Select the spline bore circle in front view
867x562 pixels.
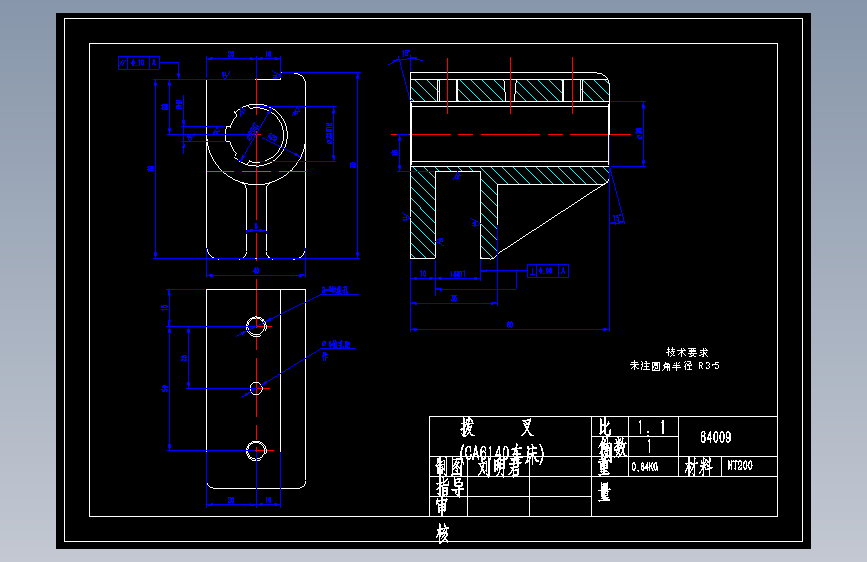(256, 134)
